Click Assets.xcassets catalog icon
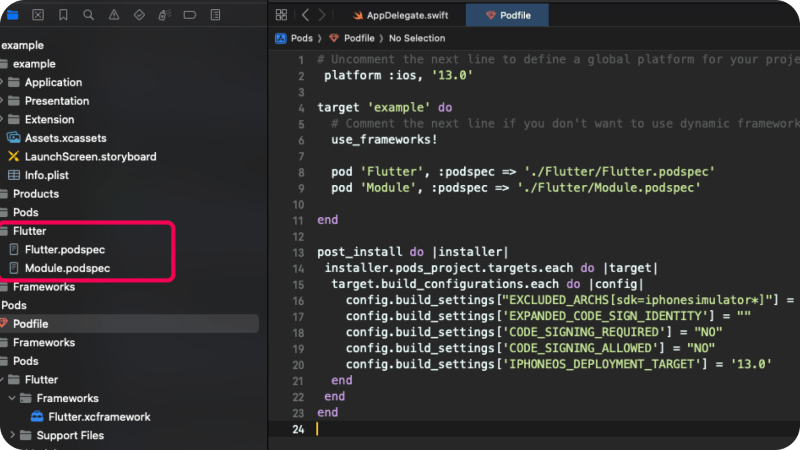The image size is (800, 450). click(14, 138)
